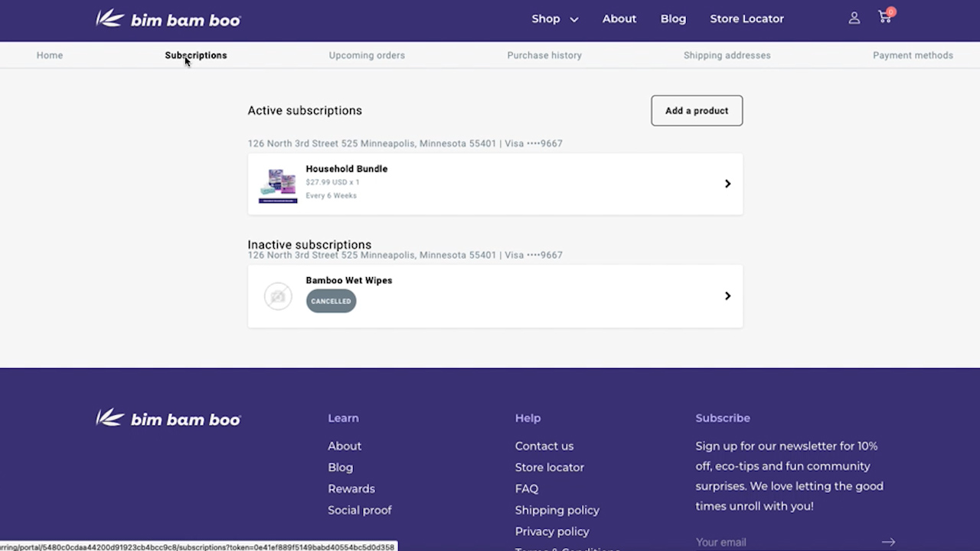Open the footer Blog link
This screenshot has height=551, width=980.
click(x=341, y=468)
